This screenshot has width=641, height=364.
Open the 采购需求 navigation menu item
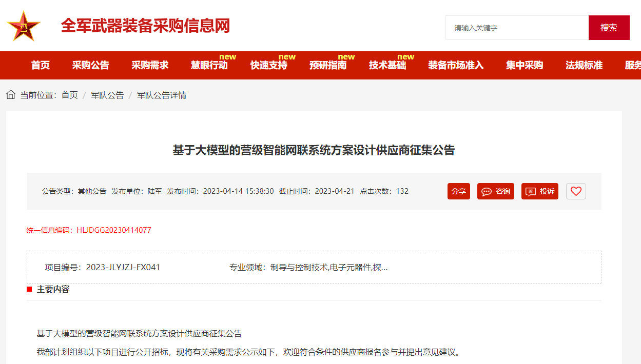pyautogui.click(x=150, y=65)
